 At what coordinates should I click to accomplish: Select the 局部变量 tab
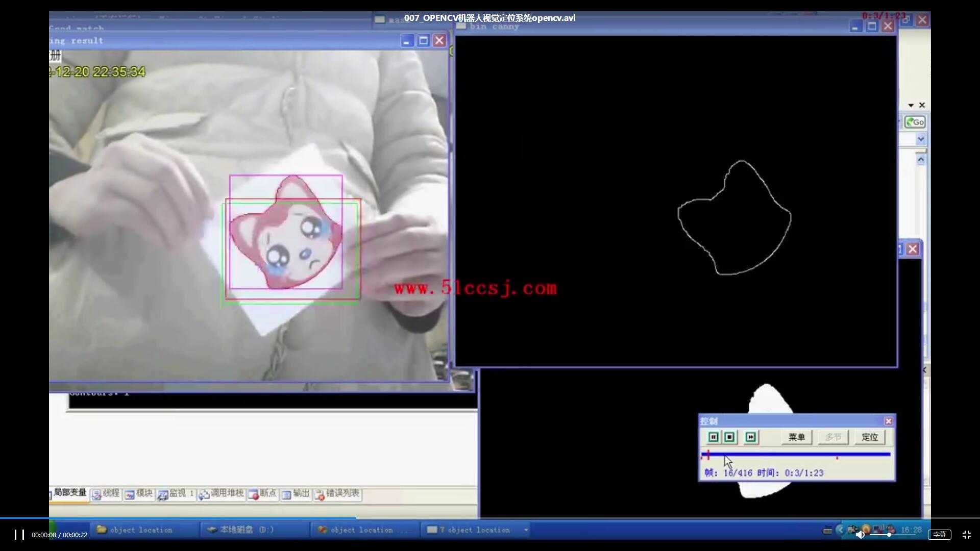(x=69, y=493)
